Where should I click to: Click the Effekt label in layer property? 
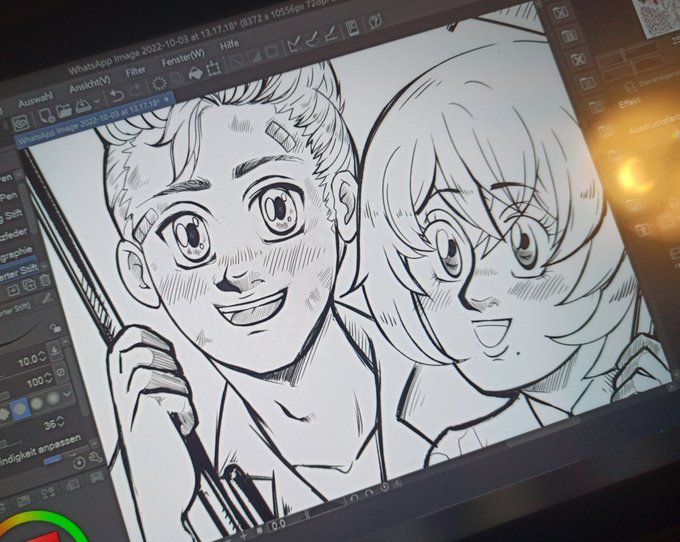(629, 104)
